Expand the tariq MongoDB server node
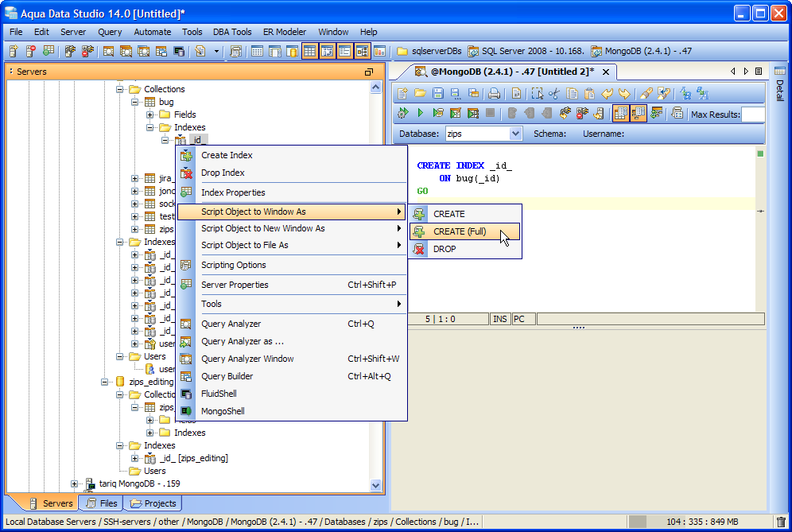 point(74,483)
